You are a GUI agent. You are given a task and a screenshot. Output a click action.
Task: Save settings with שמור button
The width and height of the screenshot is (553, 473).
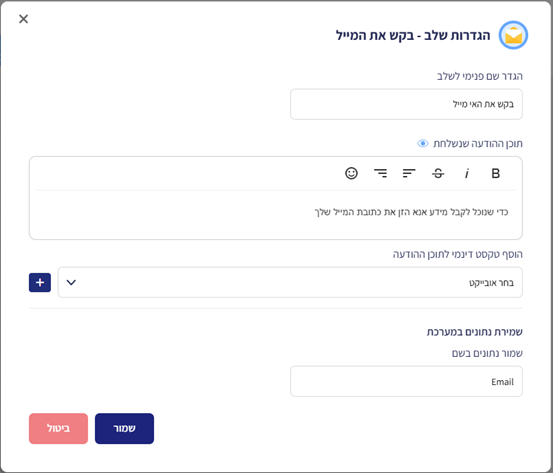coord(124,428)
